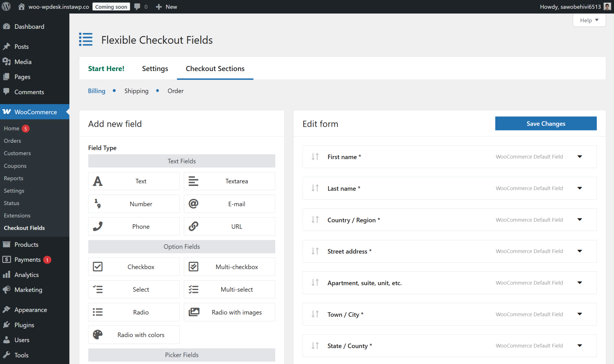
Task: Expand the Country / Region field arrow
Action: (x=580, y=219)
